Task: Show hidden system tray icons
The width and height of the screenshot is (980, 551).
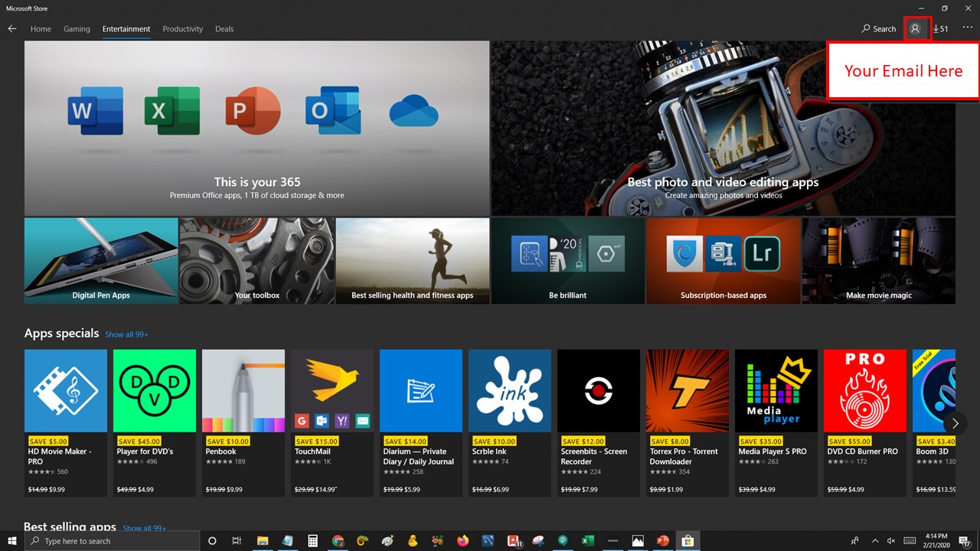Action: pos(875,541)
